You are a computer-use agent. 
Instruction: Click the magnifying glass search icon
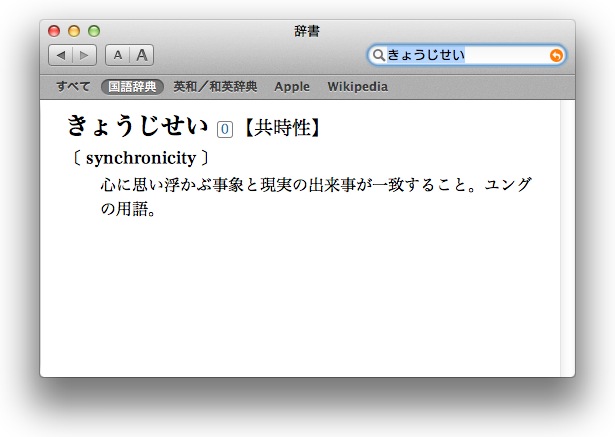coord(379,55)
